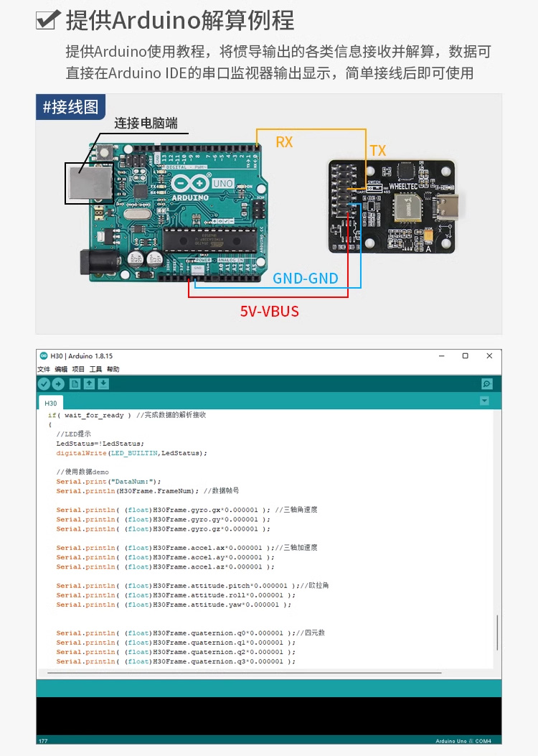This screenshot has height=756, width=538.
Task: Click the Save sketch down-arrow icon
Action: [103, 384]
